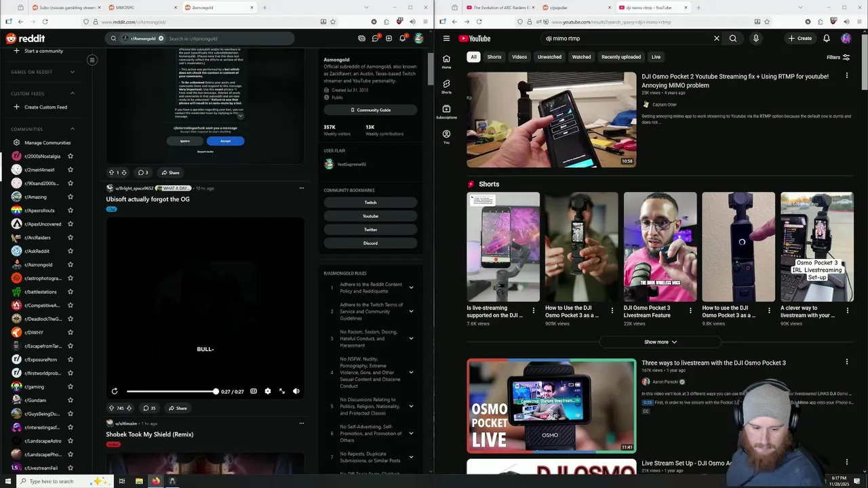868x488 pixels.
Task: Favorite r/LivestreamFail with star
Action: click(71, 468)
